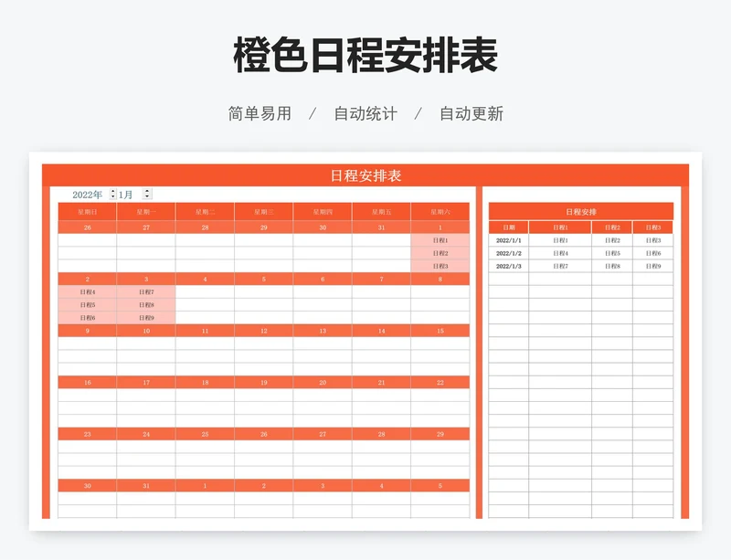
Task: Click the 日程安排 table title on the right
Action: tap(581, 212)
